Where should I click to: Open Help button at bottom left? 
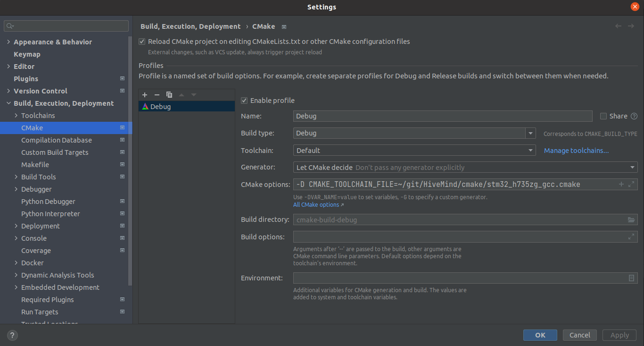tap(12, 336)
